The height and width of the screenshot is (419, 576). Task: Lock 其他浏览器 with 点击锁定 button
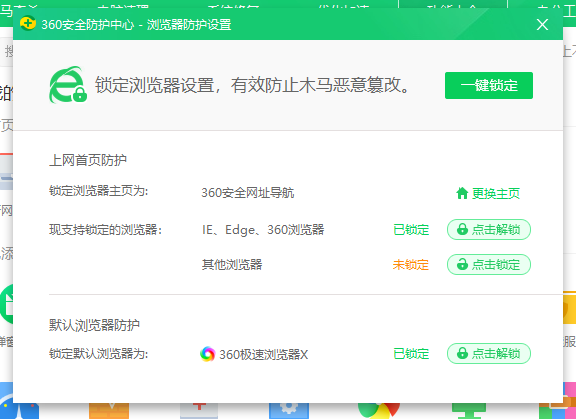tap(489, 264)
